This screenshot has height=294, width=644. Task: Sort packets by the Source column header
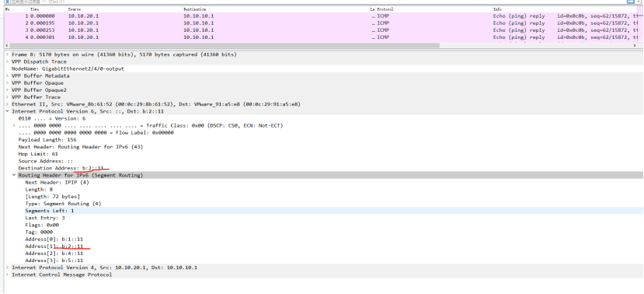74,9
